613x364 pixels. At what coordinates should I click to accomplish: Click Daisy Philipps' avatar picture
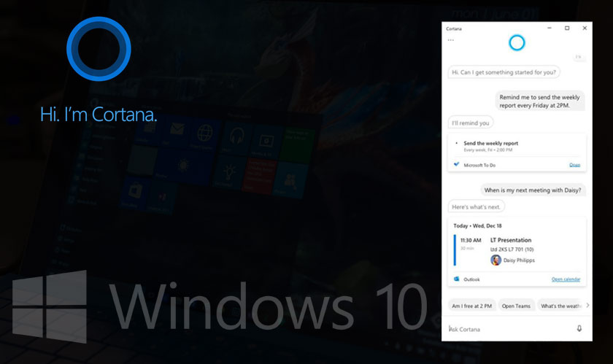pyautogui.click(x=496, y=260)
